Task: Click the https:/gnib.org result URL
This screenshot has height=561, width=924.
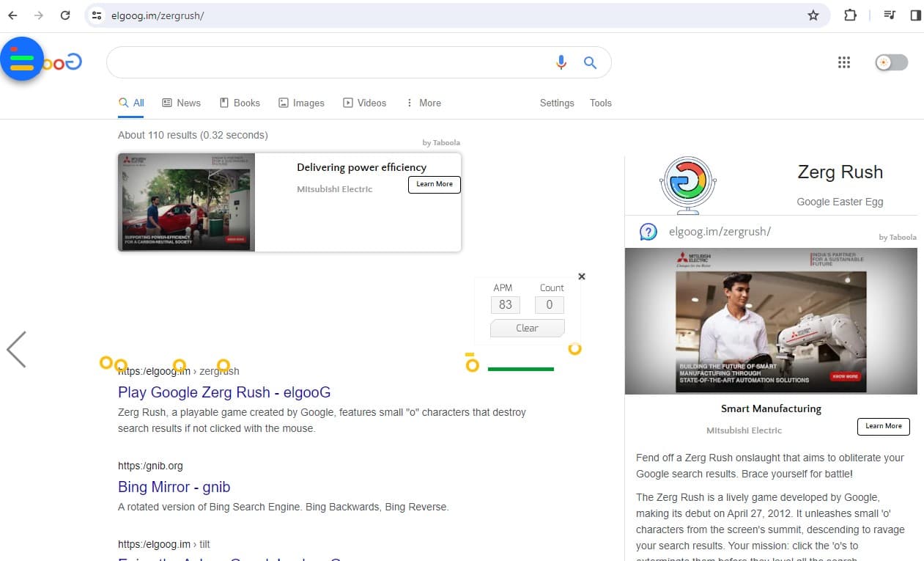Action: click(x=150, y=466)
